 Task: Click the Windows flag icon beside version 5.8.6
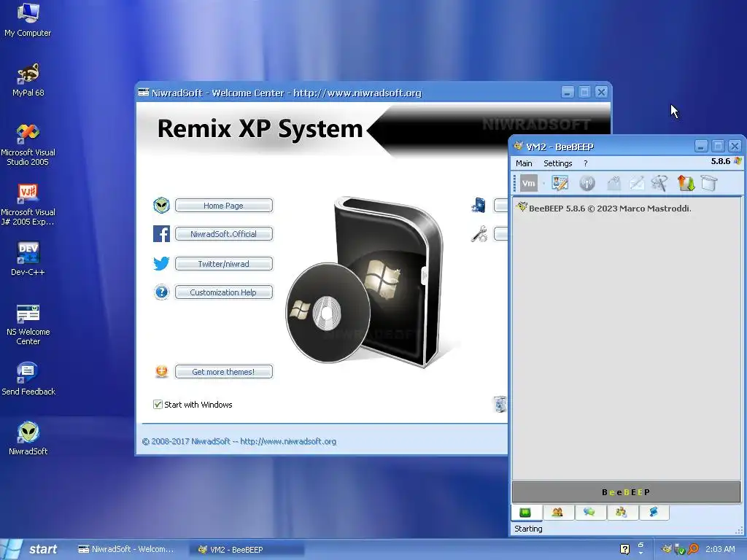(738, 161)
